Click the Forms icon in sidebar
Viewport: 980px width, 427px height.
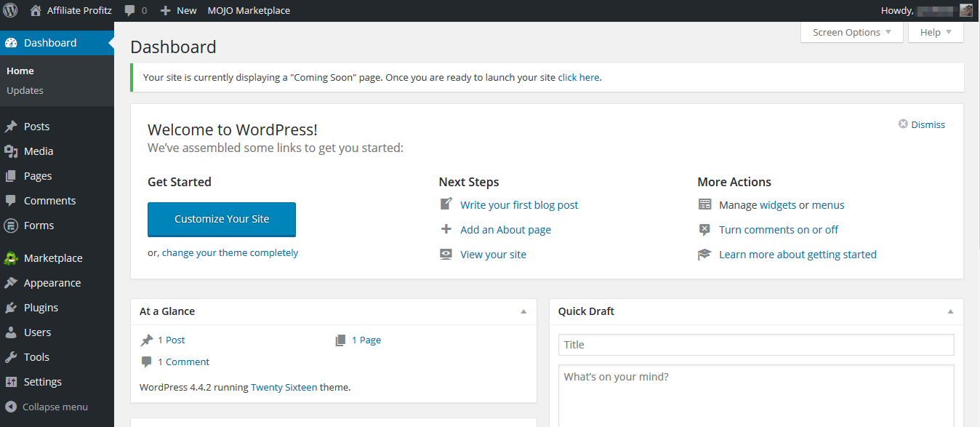pyautogui.click(x=11, y=226)
